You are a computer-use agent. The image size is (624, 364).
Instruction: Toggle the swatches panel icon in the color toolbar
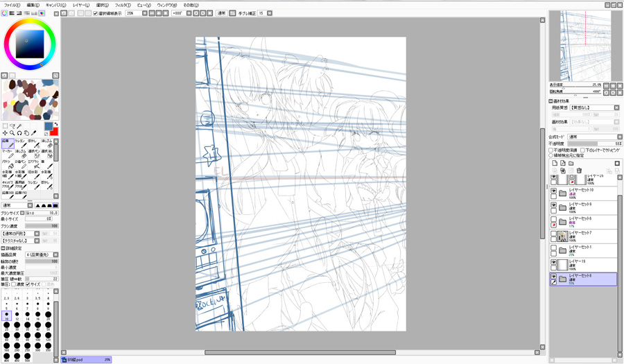tap(42, 13)
